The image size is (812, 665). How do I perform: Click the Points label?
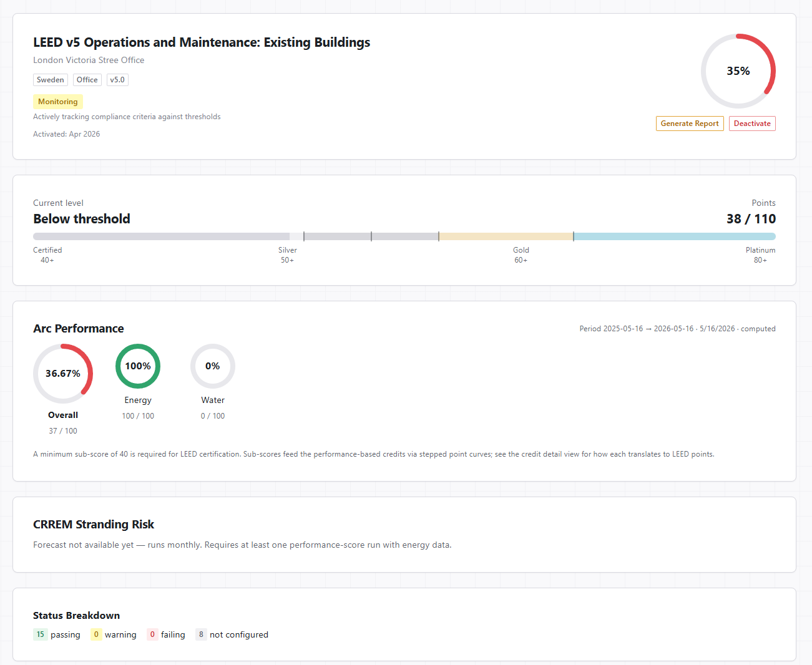coord(763,203)
